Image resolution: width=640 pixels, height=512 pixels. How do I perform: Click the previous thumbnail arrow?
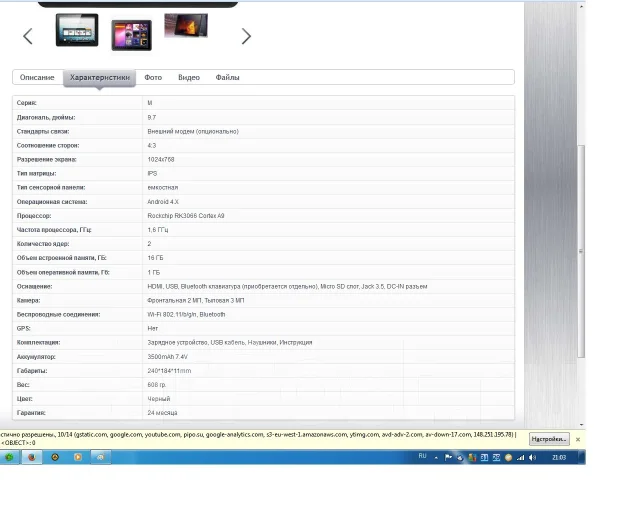(27, 36)
